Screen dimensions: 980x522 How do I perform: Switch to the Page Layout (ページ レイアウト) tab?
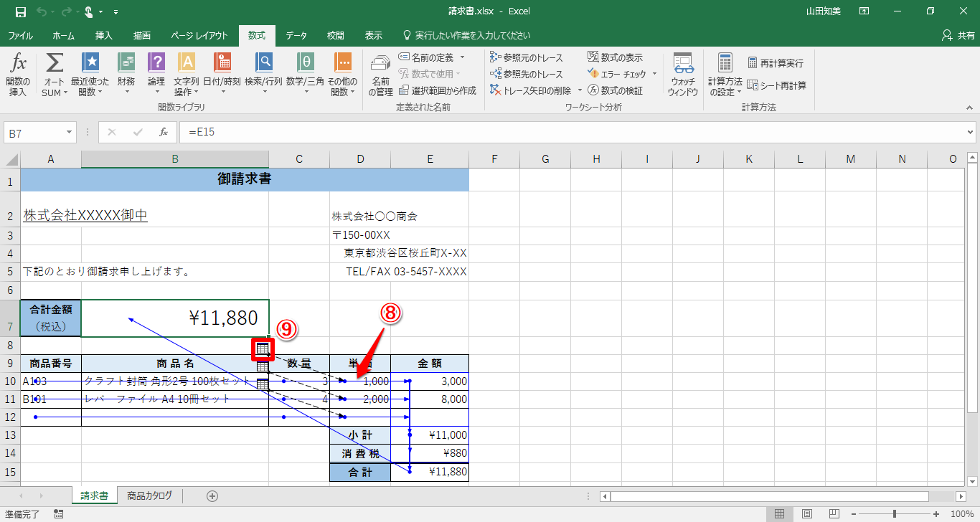pyautogui.click(x=199, y=35)
